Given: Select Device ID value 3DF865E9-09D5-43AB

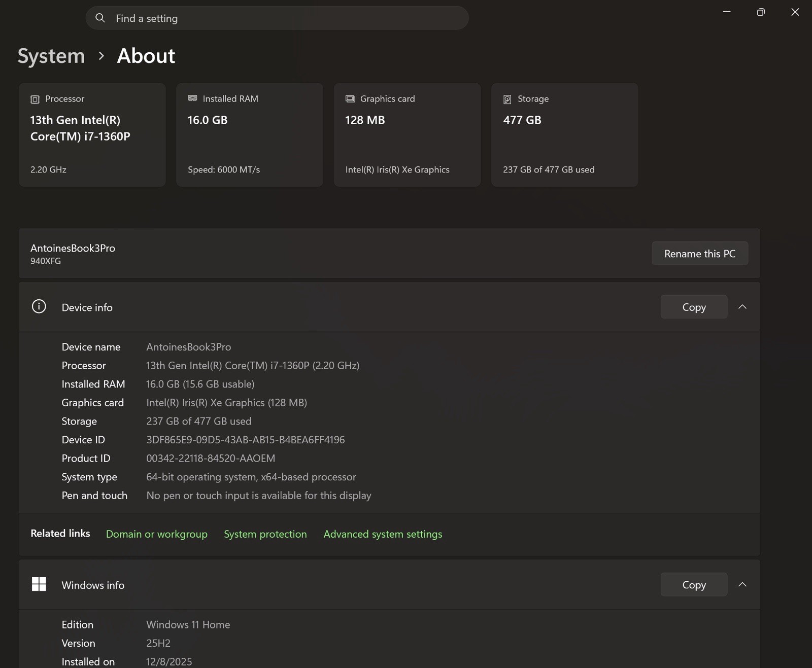Looking at the screenshot, I should click(246, 440).
